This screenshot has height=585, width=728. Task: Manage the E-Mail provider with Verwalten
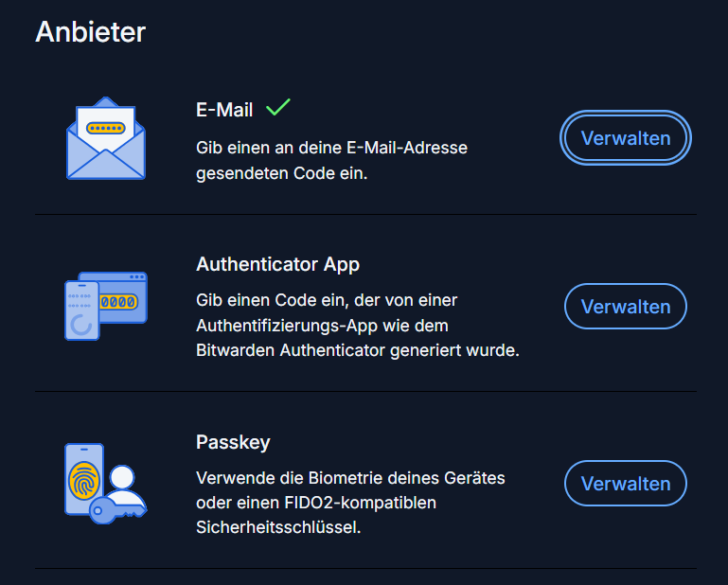[626, 138]
